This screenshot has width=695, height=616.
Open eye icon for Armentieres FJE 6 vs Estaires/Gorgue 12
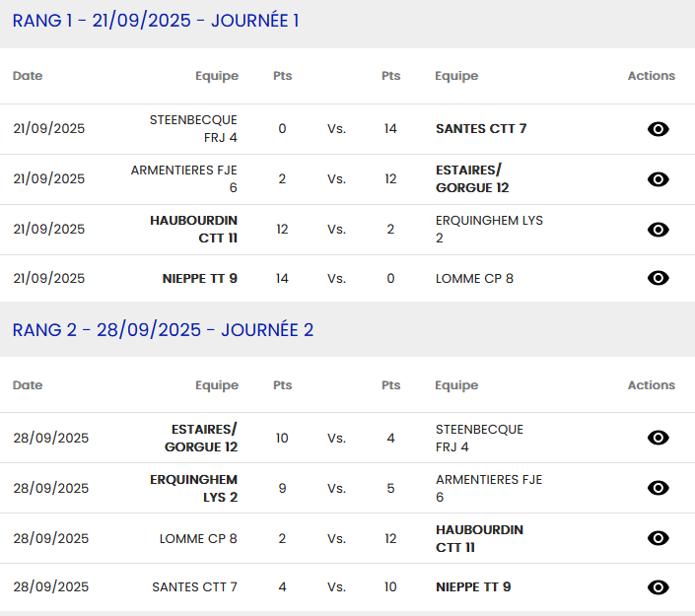(x=658, y=179)
